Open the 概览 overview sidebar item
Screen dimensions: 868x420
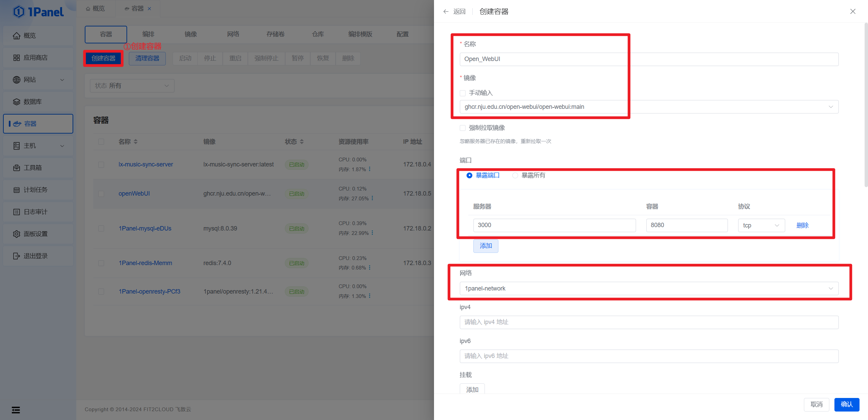pos(38,36)
